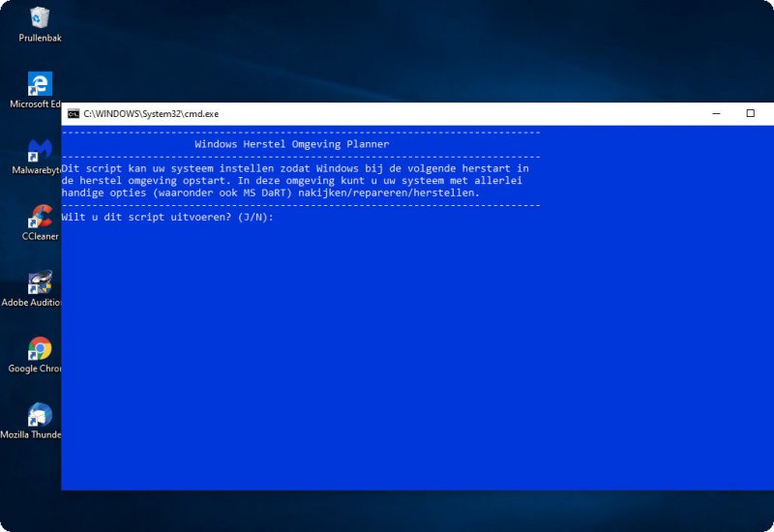
Task: Click the C:\WINDOWS\System32\cmd.exe title text
Action: click(151, 113)
